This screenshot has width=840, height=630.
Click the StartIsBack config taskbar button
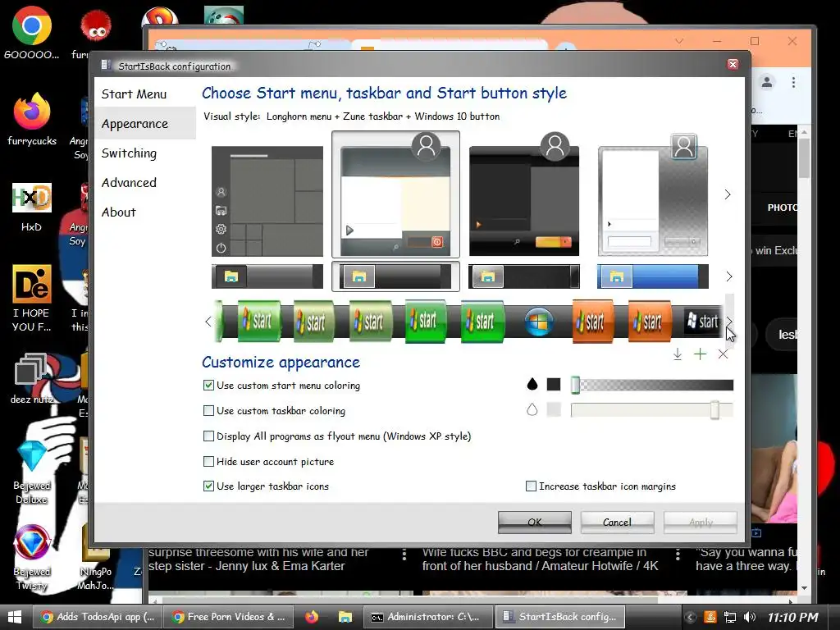[x=559, y=617]
